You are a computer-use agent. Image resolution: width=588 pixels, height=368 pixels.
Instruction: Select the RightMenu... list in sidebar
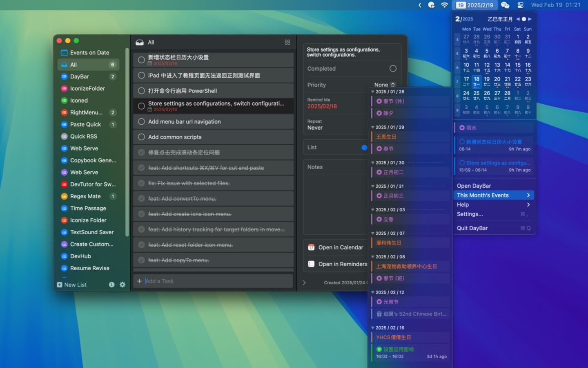[88, 112]
